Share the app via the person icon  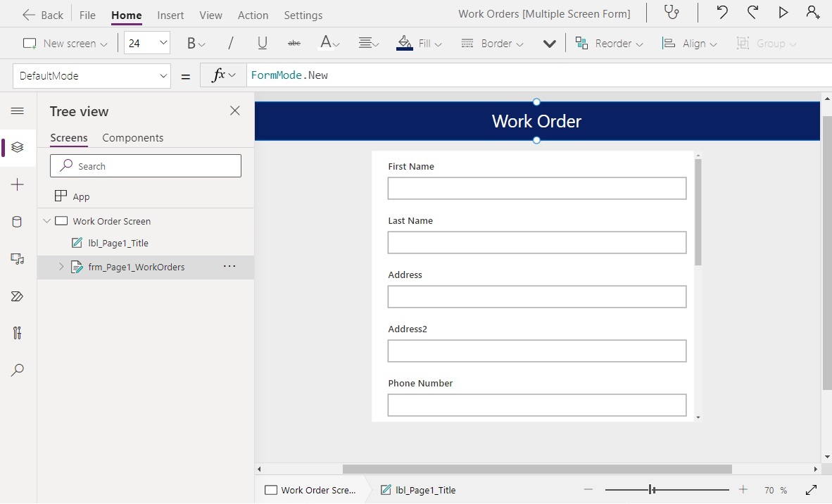click(x=813, y=13)
